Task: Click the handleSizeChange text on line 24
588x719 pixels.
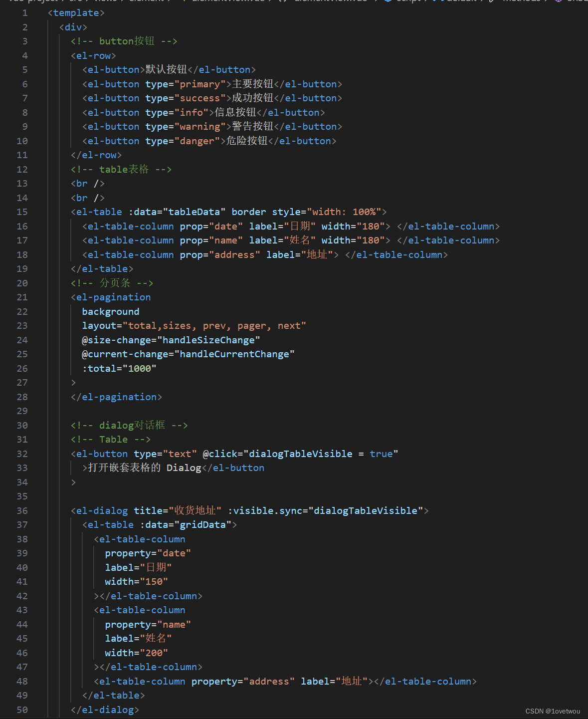Action: 209,340
